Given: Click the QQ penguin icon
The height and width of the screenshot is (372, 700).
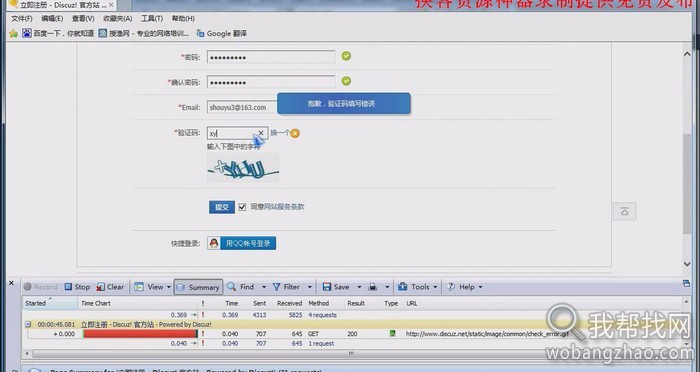Looking at the screenshot, I should coord(214,243).
